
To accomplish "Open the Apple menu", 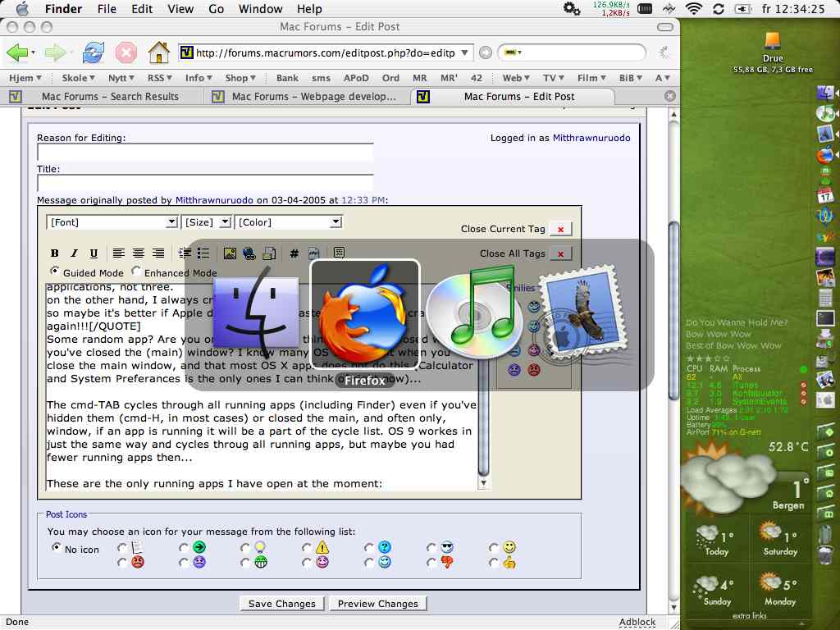I will click(22, 8).
